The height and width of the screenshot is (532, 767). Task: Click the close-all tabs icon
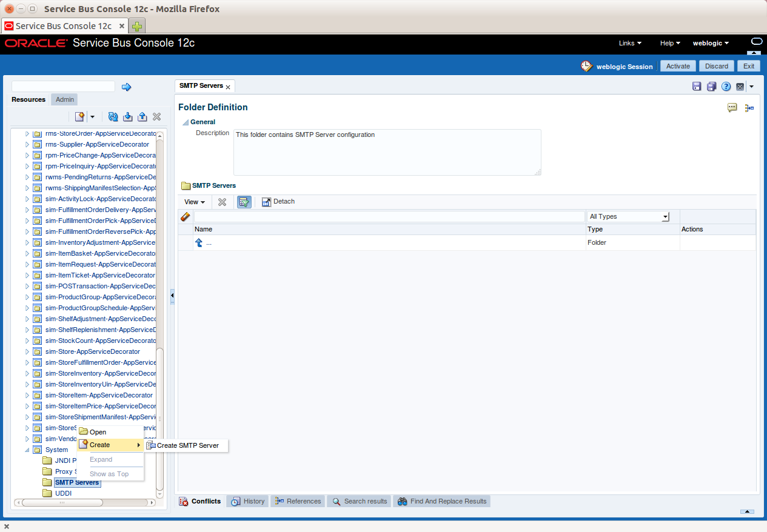pos(740,87)
